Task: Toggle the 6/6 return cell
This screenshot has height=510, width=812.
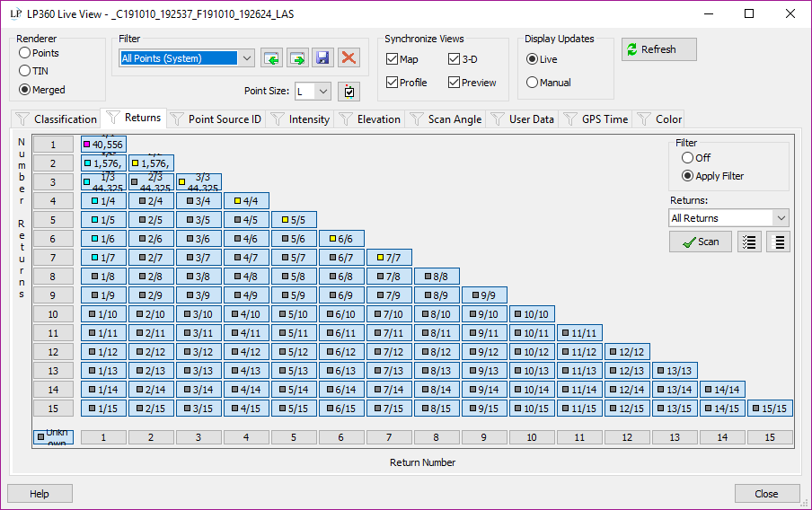Action: tap(341, 239)
